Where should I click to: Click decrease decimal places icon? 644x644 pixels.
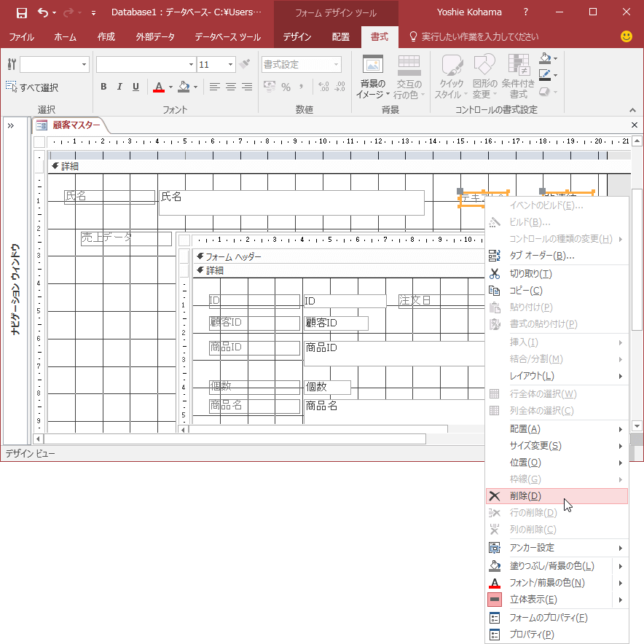click(340, 87)
